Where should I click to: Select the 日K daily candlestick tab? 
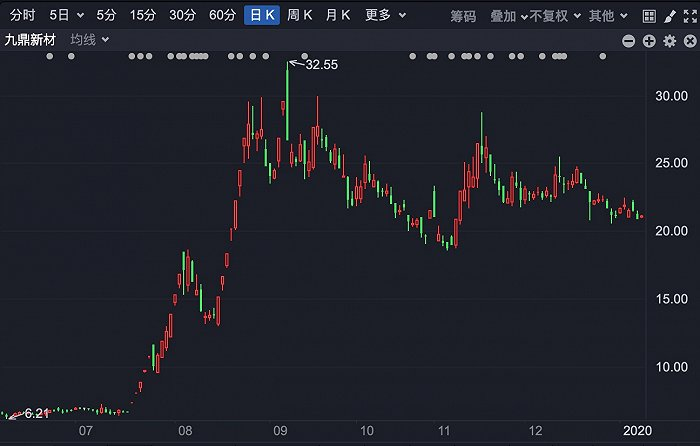point(262,15)
